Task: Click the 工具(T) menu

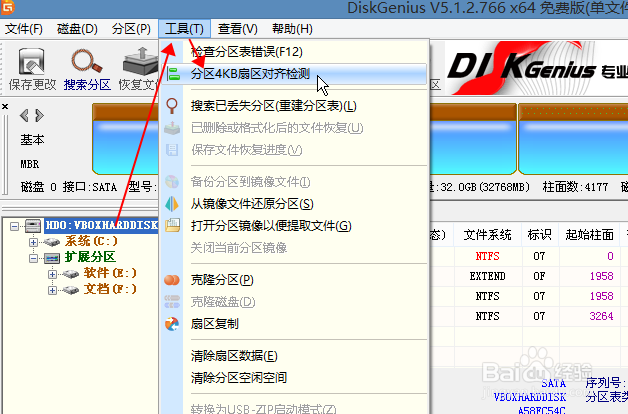Action: click(184, 29)
